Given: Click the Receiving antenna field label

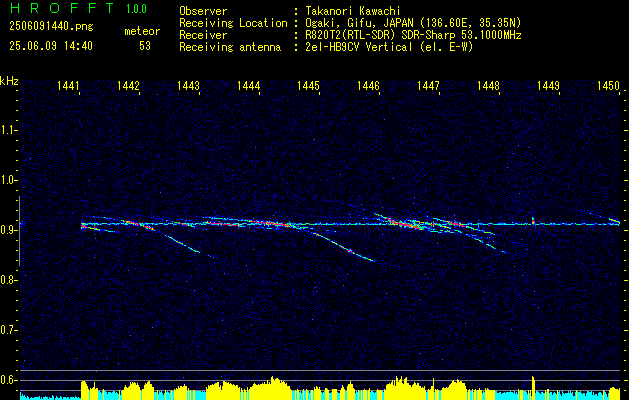Looking at the screenshot, I should (230, 47).
